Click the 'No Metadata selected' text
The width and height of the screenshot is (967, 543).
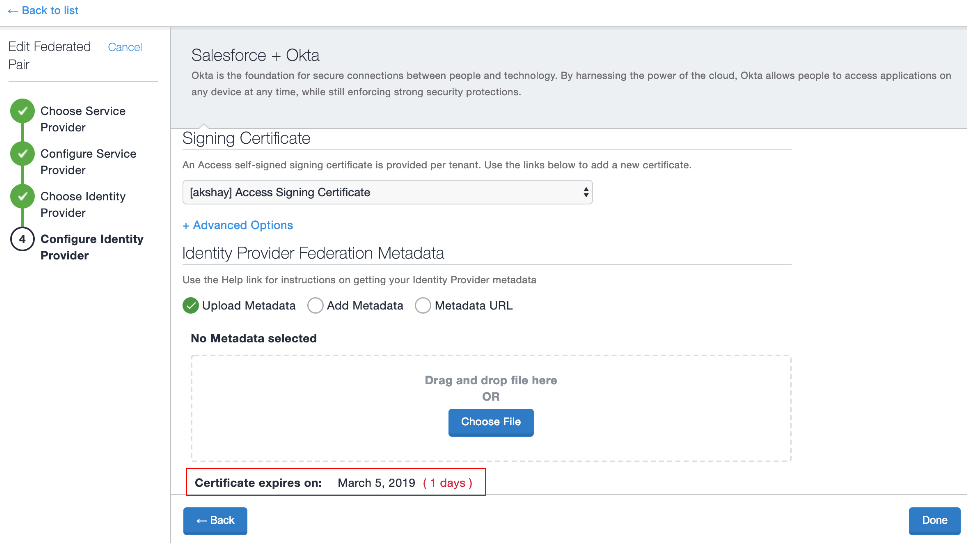point(253,338)
